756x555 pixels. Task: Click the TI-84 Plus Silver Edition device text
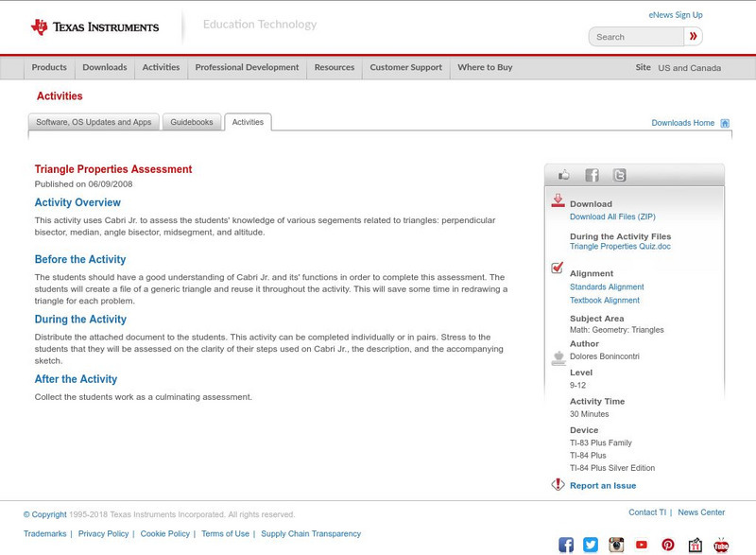click(612, 468)
